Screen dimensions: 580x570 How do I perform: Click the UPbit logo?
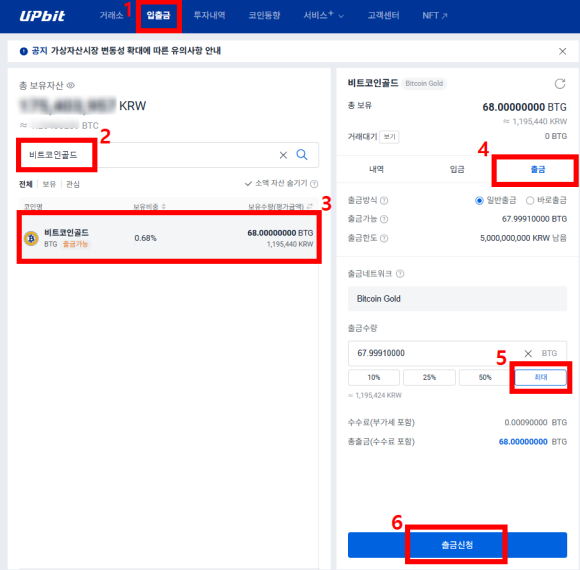[42, 16]
